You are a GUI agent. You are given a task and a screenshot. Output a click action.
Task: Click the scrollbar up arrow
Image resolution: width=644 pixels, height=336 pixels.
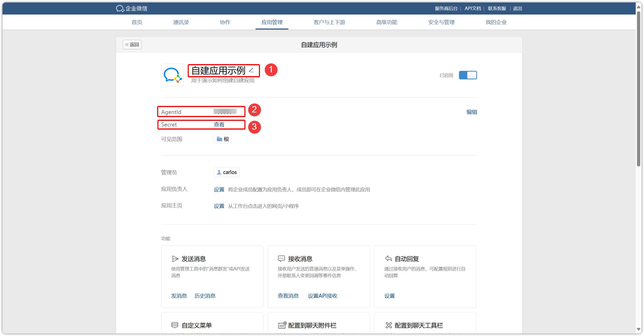[638, 7]
